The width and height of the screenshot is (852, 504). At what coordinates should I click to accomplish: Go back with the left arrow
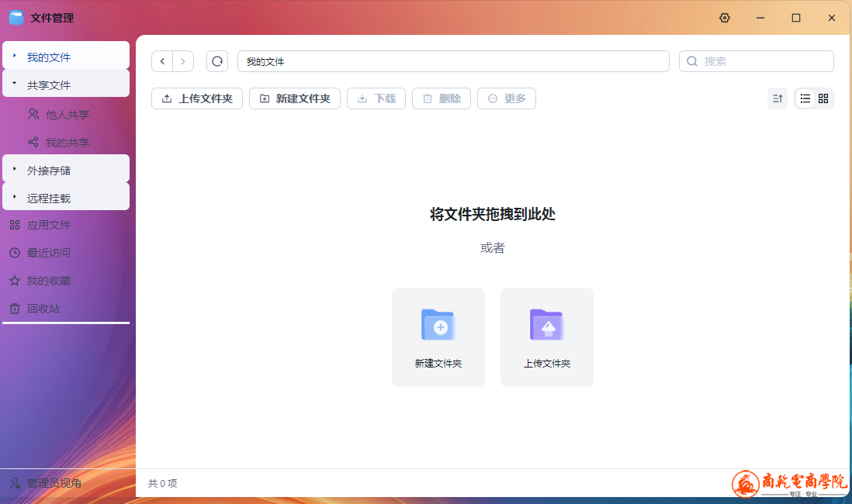tap(162, 61)
